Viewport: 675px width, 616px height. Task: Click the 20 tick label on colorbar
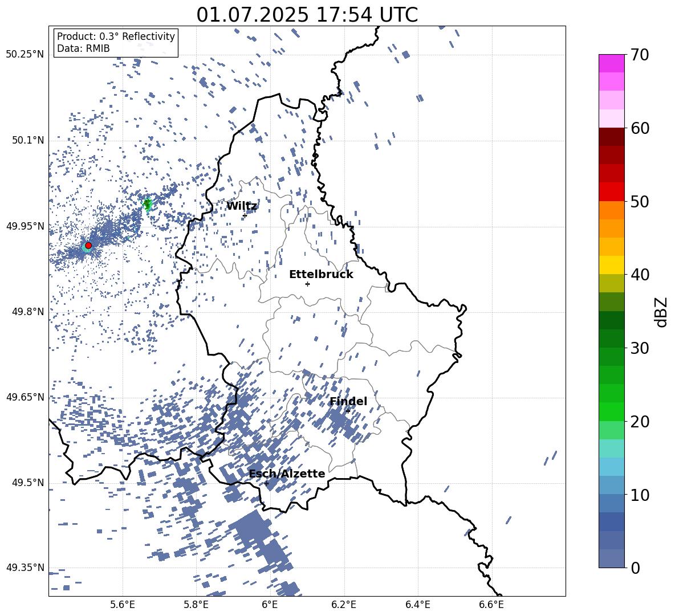(640, 422)
